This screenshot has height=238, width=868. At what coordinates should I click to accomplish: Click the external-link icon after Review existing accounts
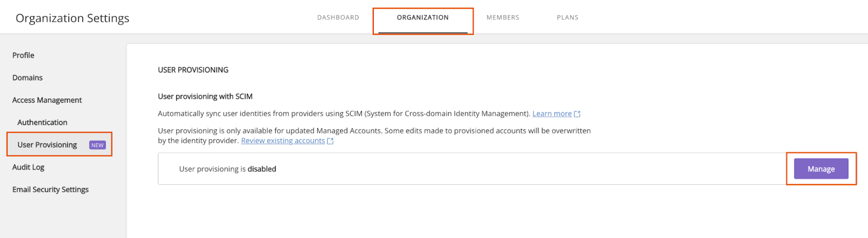click(x=330, y=141)
